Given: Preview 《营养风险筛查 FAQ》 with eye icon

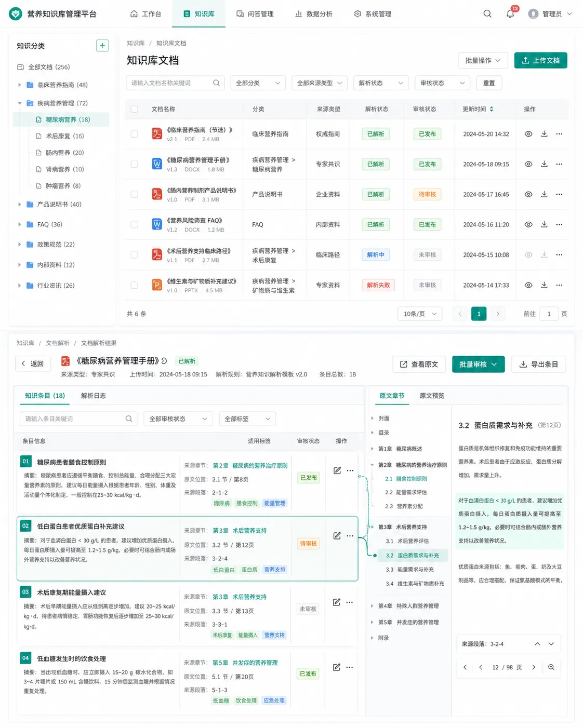Looking at the screenshot, I should tap(528, 224).
